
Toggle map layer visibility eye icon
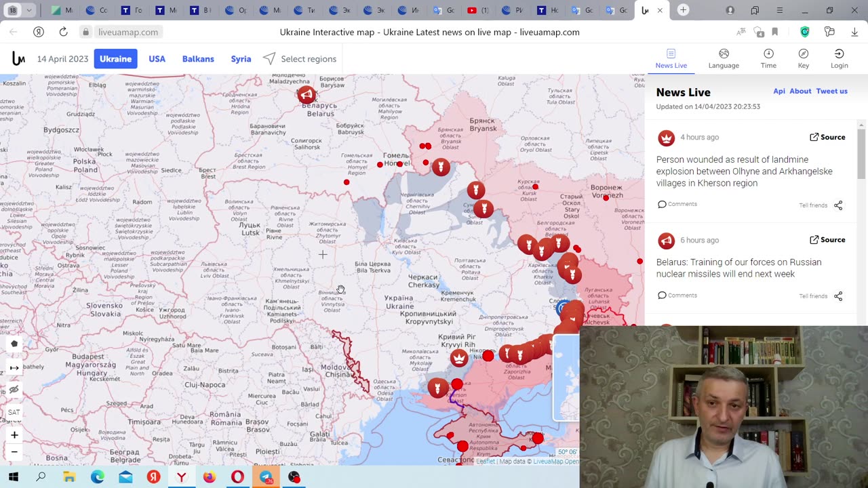pos(14,390)
